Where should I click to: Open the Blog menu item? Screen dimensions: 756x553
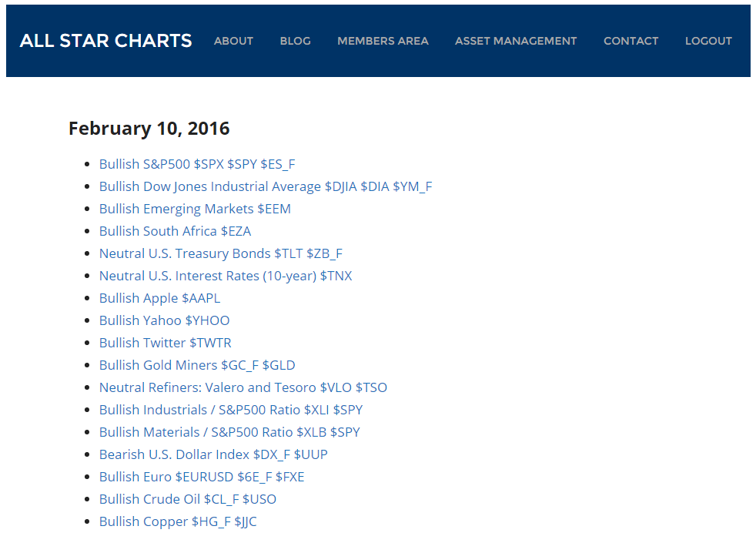coord(295,41)
